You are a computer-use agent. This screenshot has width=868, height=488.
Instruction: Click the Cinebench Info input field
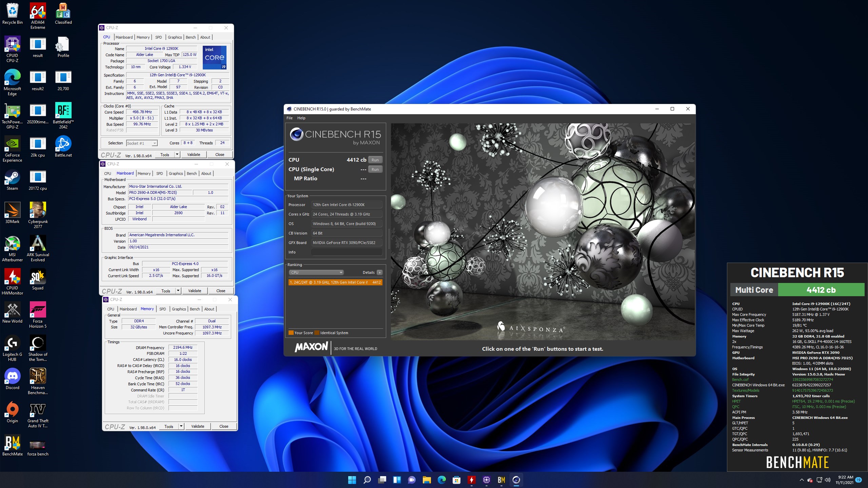[x=347, y=252]
